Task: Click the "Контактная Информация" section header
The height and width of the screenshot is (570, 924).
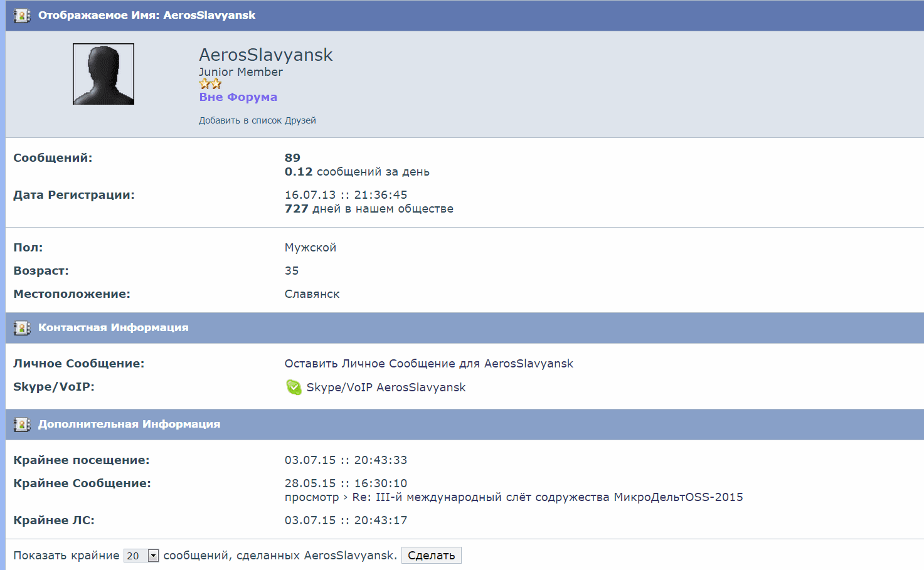Action: 113,328
